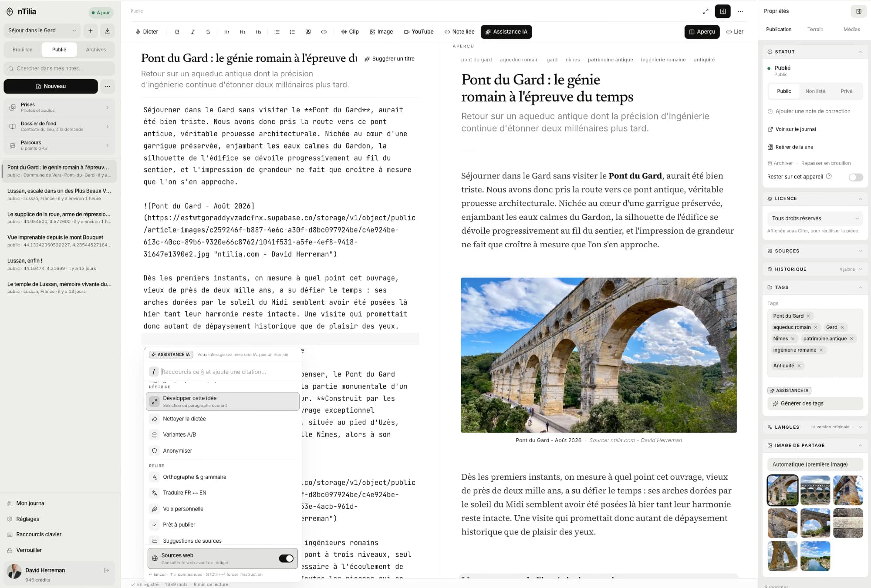The height and width of the screenshot is (588, 871).
Task: Open the Terrain properties tab
Action: 815,30
